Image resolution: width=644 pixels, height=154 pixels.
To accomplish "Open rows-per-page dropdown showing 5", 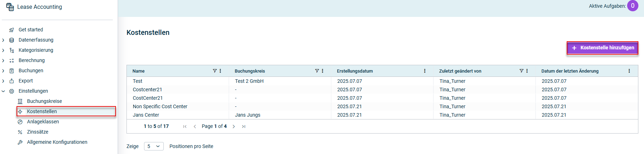I will click(154, 146).
